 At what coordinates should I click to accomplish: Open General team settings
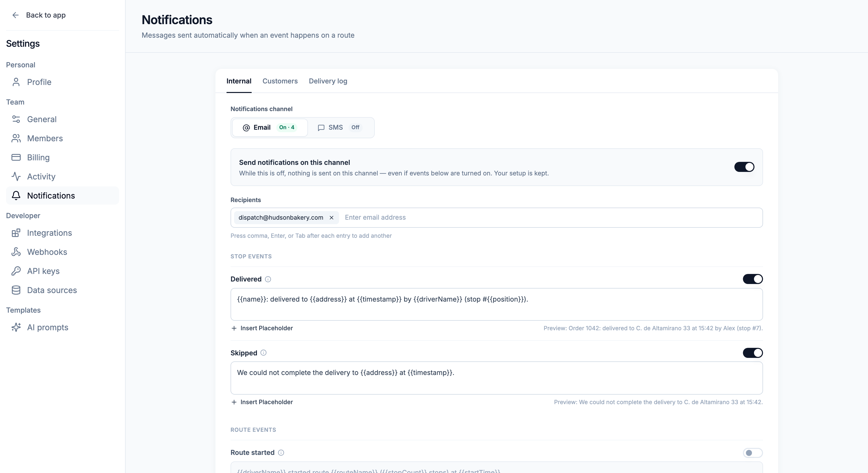click(x=62, y=119)
